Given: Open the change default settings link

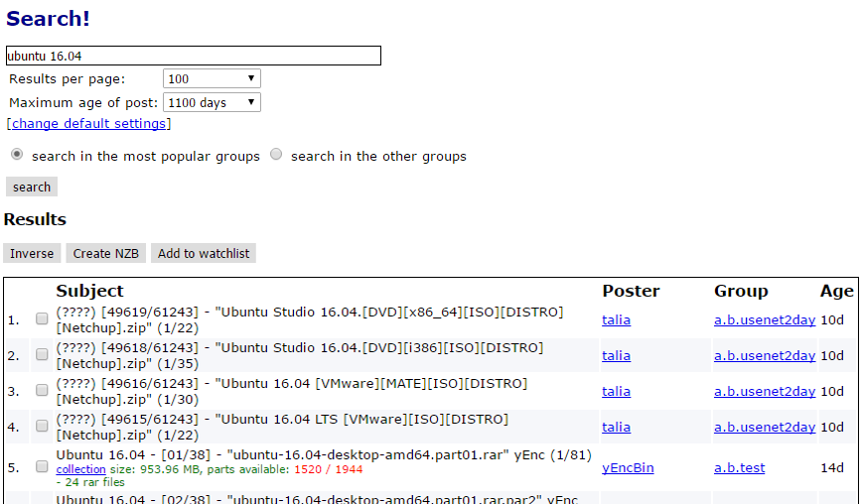Looking at the screenshot, I should [x=88, y=123].
